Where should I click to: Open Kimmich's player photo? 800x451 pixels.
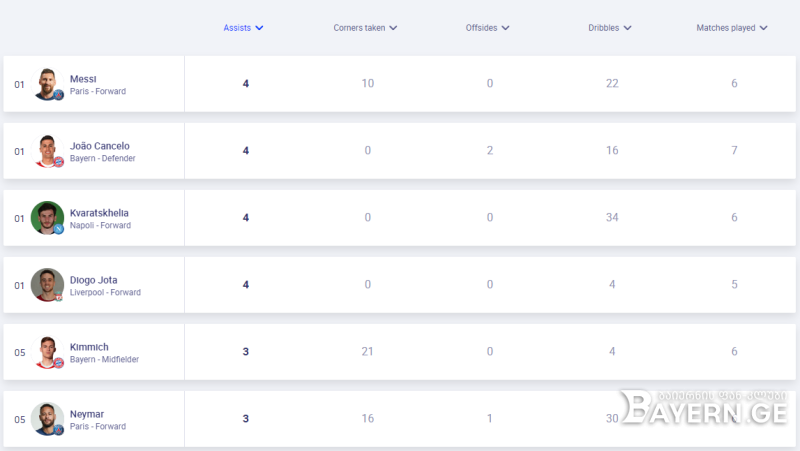click(47, 352)
